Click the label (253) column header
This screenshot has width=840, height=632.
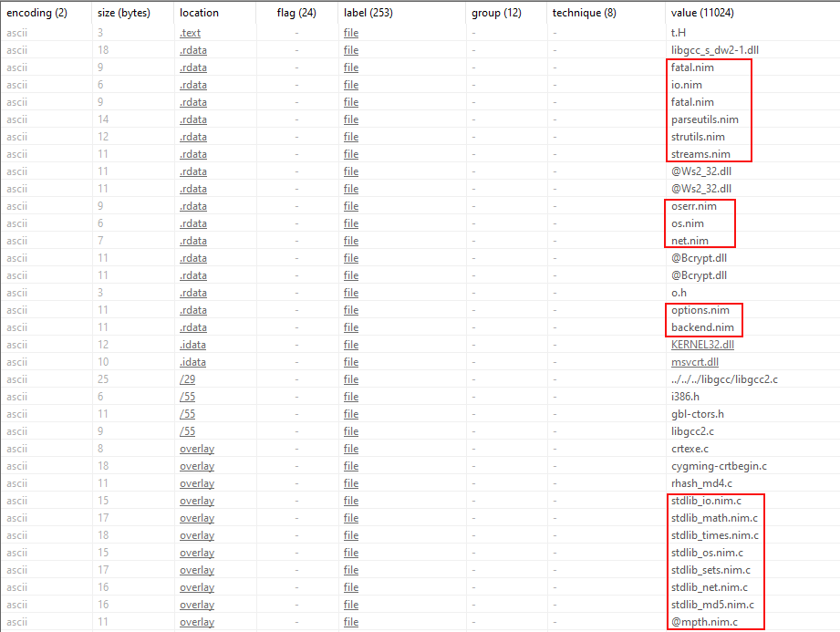coord(368,13)
